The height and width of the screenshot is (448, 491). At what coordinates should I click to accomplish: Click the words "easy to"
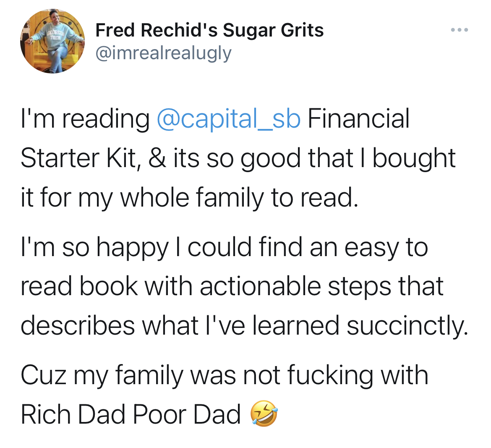coord(386,247)
